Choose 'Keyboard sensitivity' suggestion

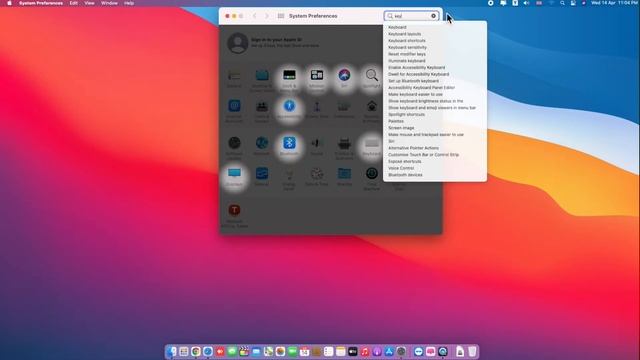[407, 47]
